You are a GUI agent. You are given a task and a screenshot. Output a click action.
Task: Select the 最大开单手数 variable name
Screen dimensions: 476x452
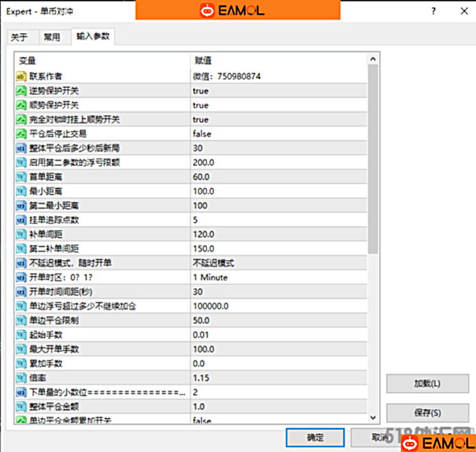[x=54, y=349]
